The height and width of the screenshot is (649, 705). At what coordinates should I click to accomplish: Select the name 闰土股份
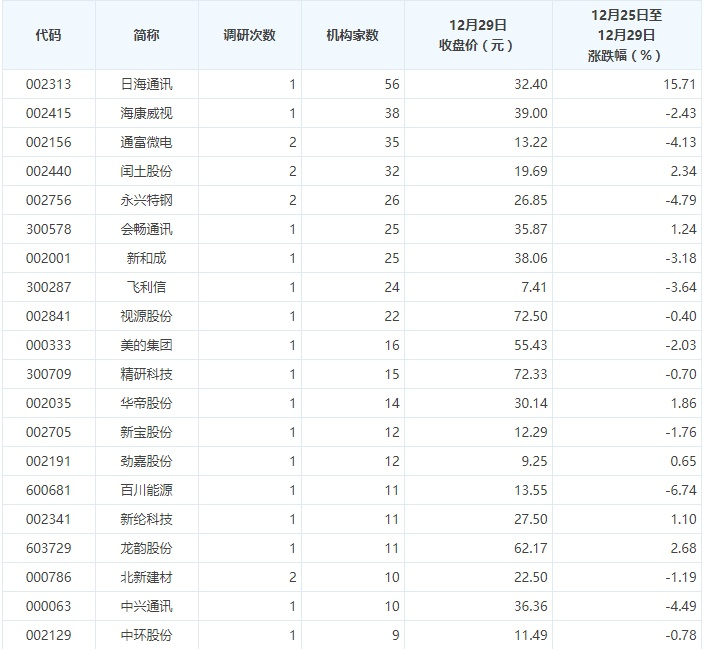[x=146, y=171]
